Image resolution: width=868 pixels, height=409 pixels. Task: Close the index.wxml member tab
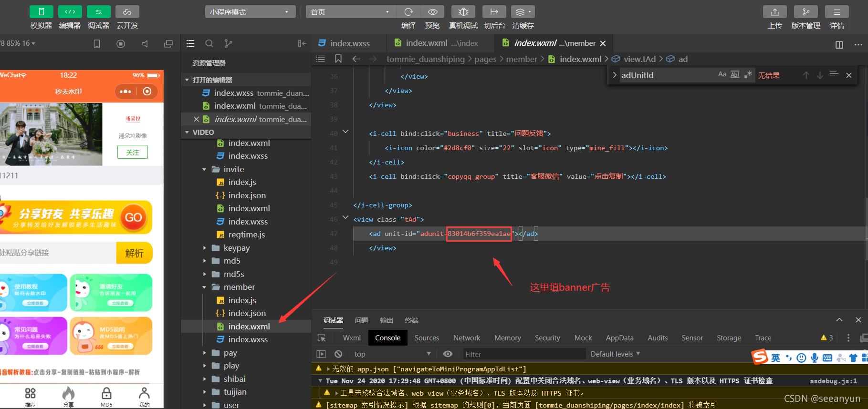(x=603, y=43)
